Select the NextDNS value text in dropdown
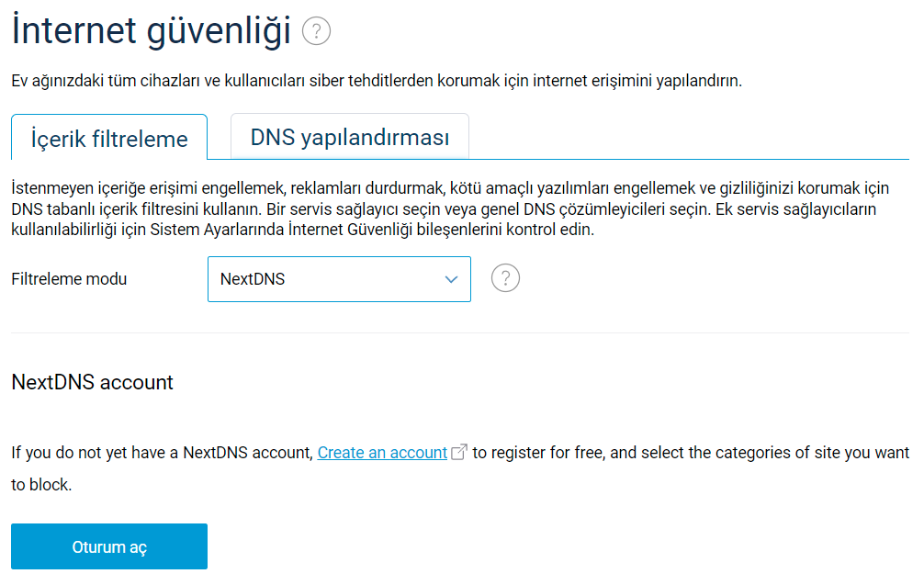The image size is (924, 585). coord(253,279)
